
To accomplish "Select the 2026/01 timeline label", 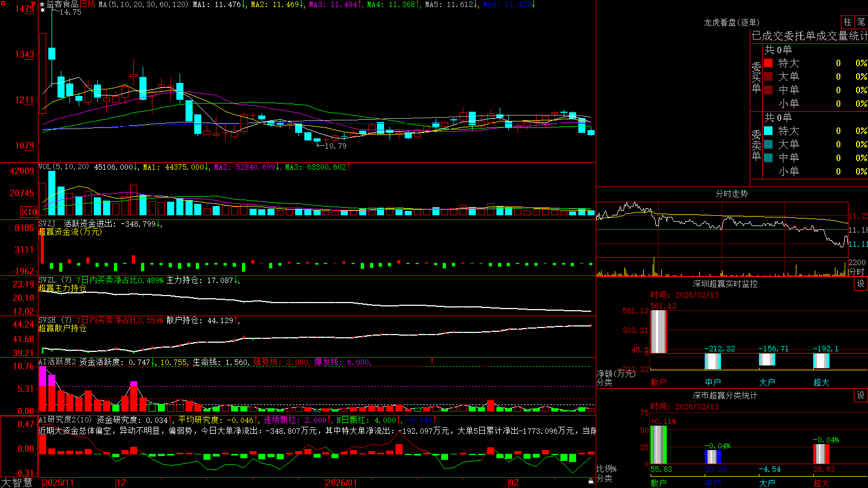I will coord(342,483).
